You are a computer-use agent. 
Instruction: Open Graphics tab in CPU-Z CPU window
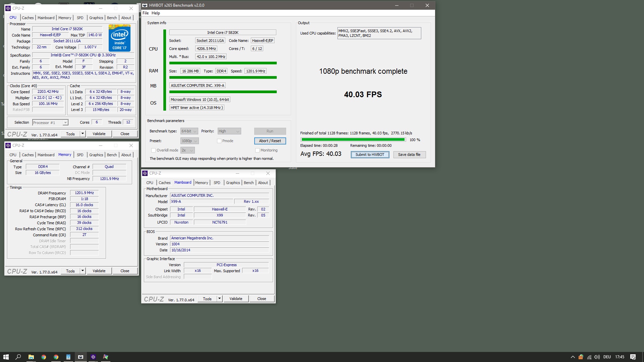[x=96, y=18]
